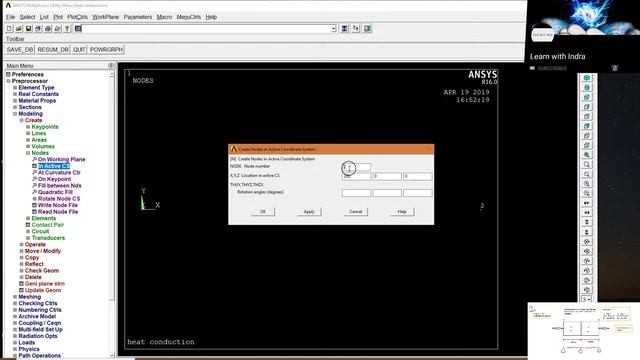
Task: Open the Contact Manager icon
Action: tap(367, 29)
